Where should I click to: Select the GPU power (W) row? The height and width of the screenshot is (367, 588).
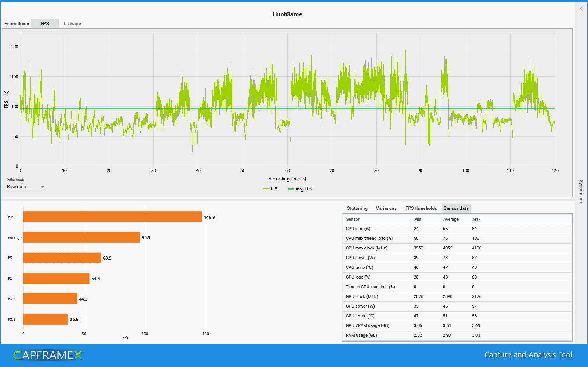tap(457, 306)
